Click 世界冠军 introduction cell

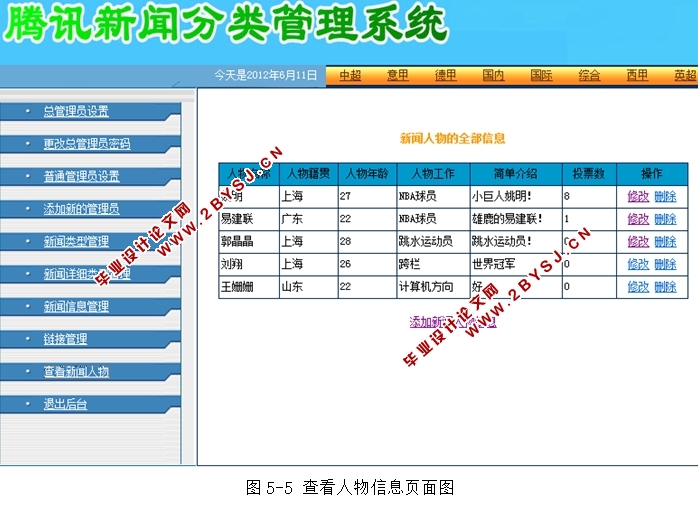pos(516,264)
